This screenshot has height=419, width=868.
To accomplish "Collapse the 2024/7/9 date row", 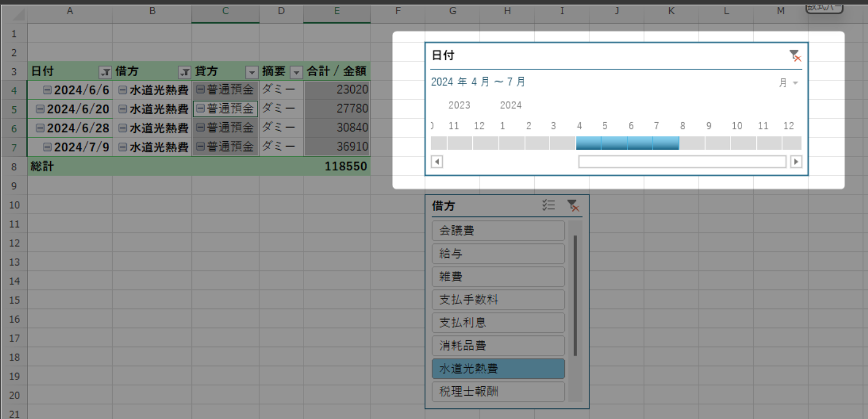I will [x=47, y=147].
